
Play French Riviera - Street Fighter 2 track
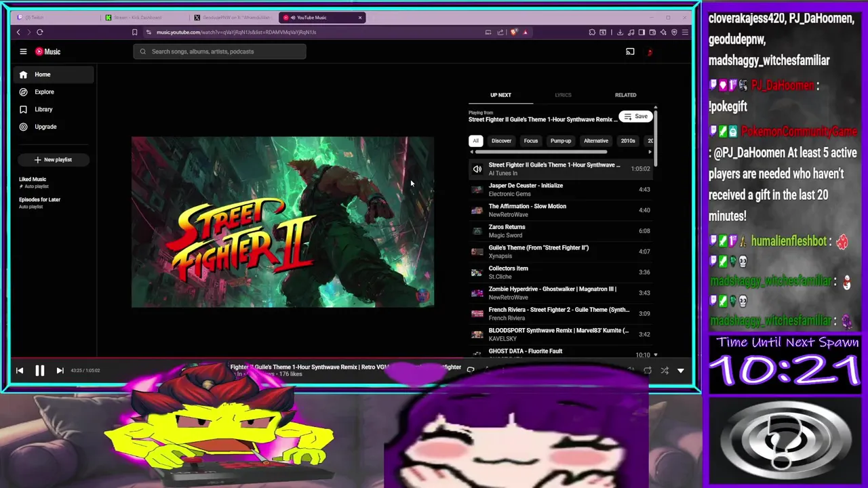click(x=560, y=314)
